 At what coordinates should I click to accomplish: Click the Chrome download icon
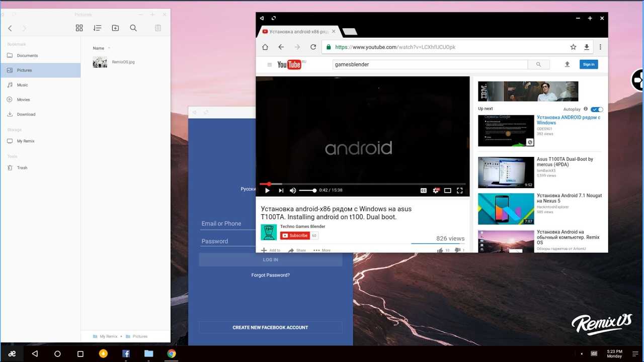(586, 47)
